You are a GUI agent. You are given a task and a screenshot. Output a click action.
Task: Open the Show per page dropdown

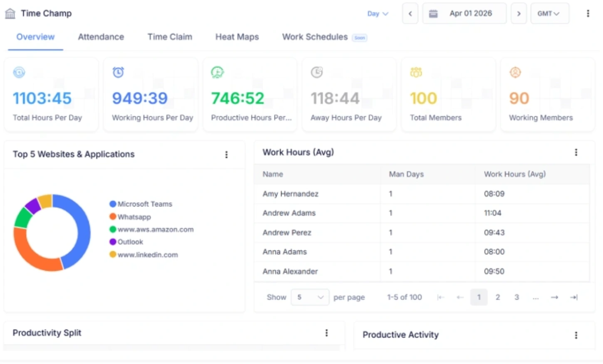[x=310, y=297]
